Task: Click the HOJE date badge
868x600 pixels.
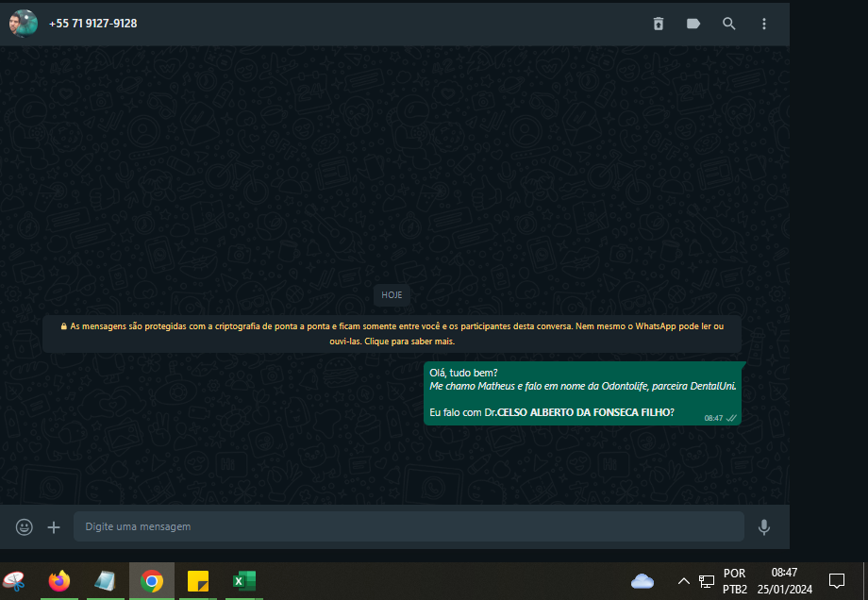Action: (392, 295)
